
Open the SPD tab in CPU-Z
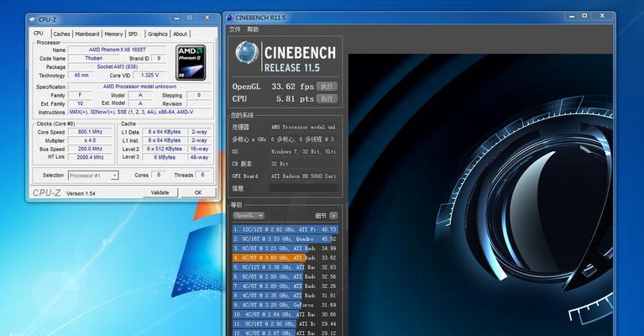[133, 34]
